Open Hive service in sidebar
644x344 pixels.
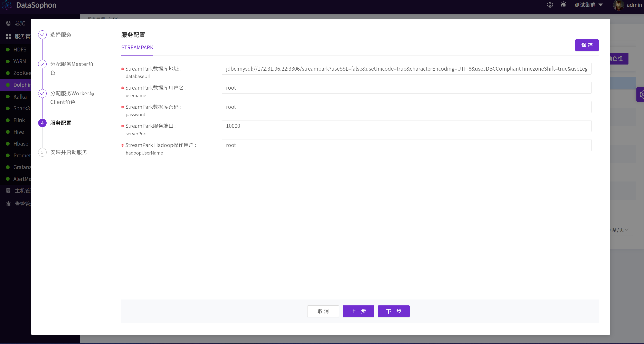point(19,132)
